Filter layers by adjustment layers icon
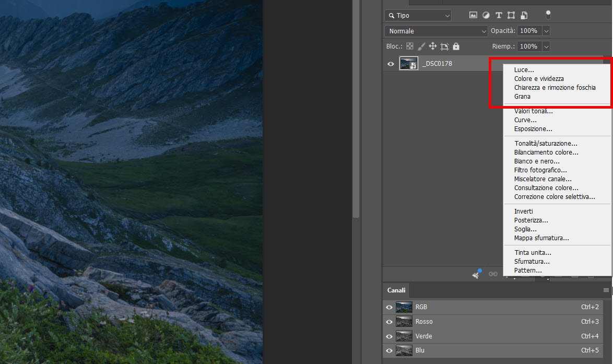 [486, 15]
